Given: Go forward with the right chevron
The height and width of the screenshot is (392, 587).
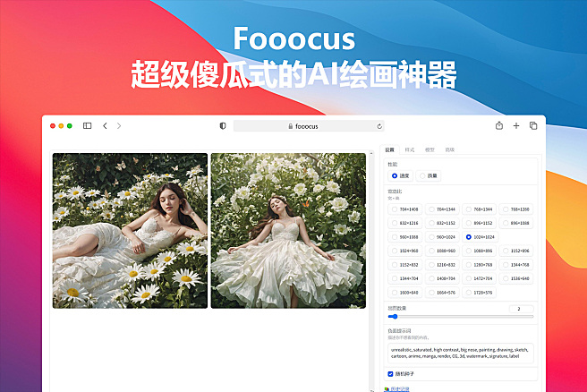Looking at the screenshot, I should point(119,126).
